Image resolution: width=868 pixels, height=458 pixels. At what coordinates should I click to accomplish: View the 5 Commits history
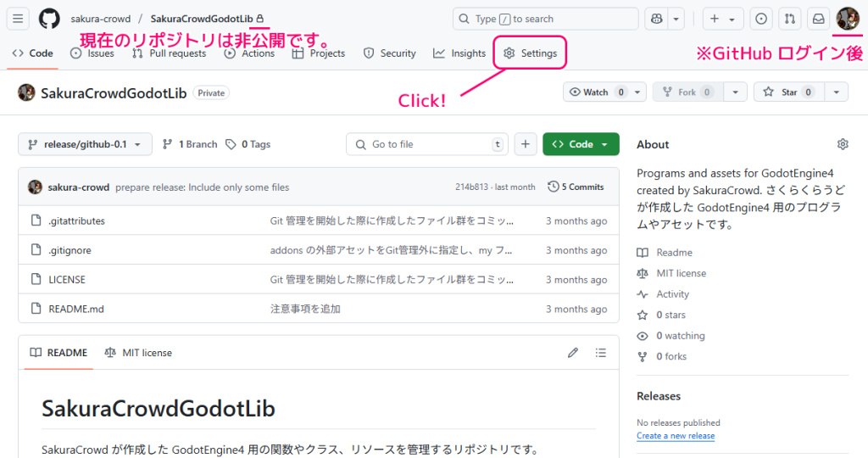pos(576,187)
